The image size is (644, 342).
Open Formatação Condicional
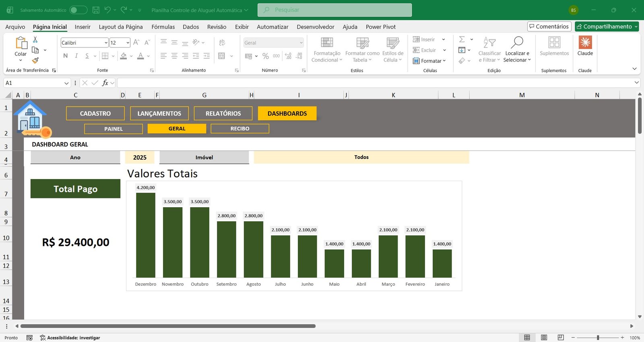coord(327,50)
